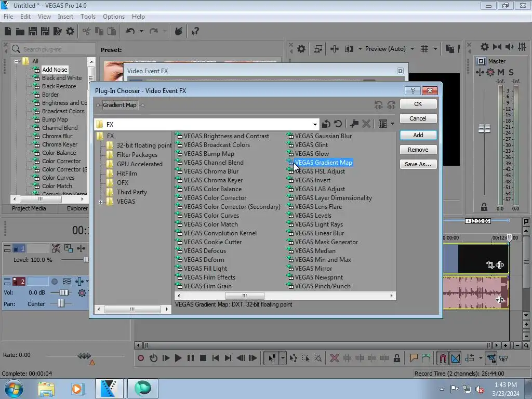Click the delete X icon in Plug-In Chooser
This screenshot has width=532, height=399.
point(366,124)
